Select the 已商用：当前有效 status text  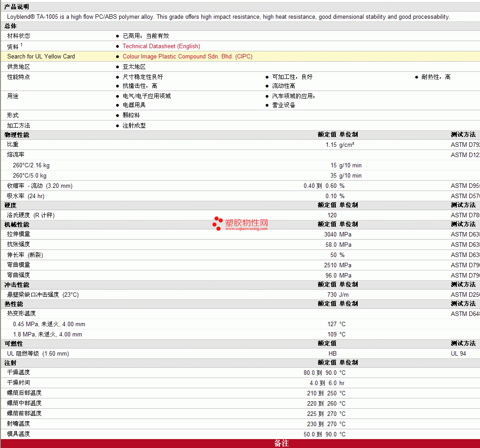(146, 36)
